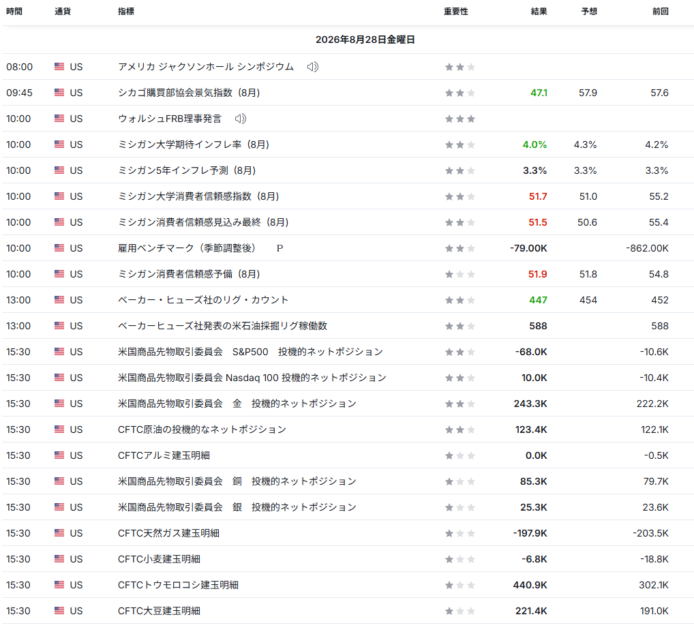Screen dimensions: 694x632
Task: Click green result value 447
Action: 538,300
